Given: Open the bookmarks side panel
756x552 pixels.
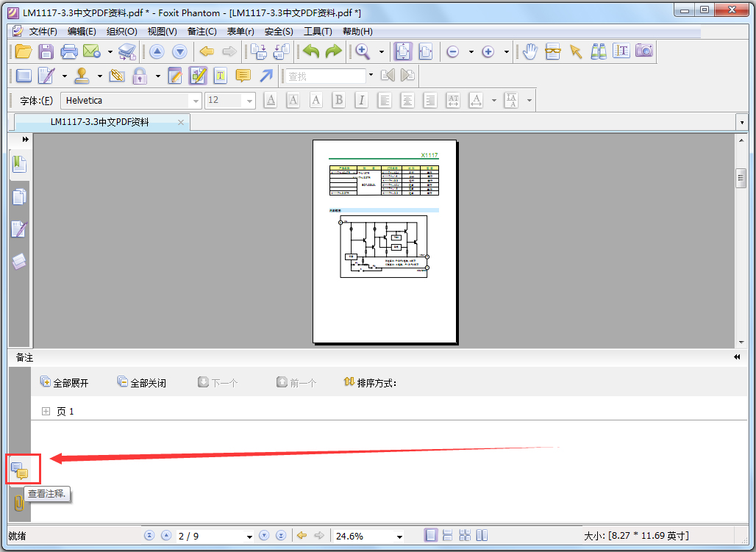Looking at the screenshot, I should (x=19, y=165).
